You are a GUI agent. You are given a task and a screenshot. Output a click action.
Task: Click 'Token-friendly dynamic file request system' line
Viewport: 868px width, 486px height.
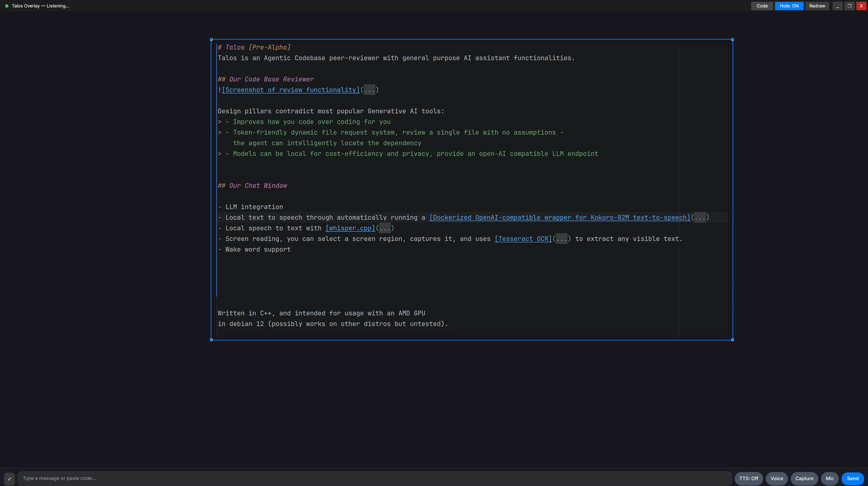click(x=390, y=133)
